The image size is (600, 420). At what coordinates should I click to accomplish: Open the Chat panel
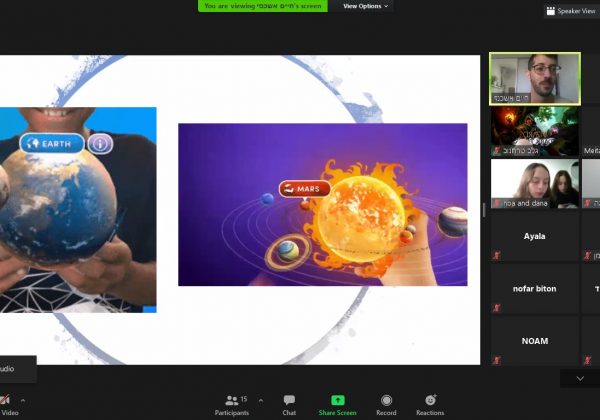pos(289,405)
